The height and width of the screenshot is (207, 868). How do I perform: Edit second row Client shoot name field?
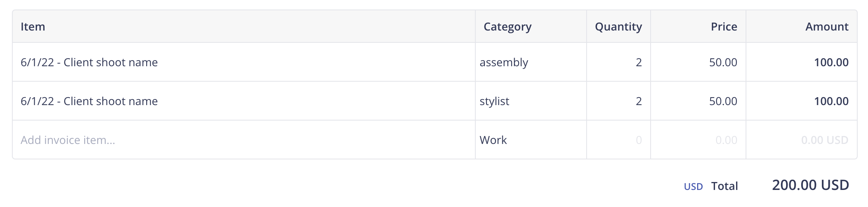[x=244, y=101]
